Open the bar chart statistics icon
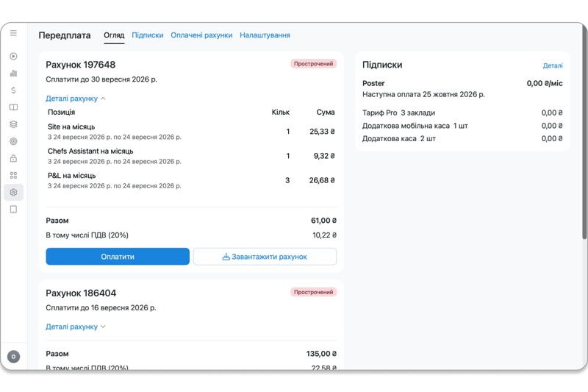This screenshot has width=588, height=392. [x=13, y=73]
